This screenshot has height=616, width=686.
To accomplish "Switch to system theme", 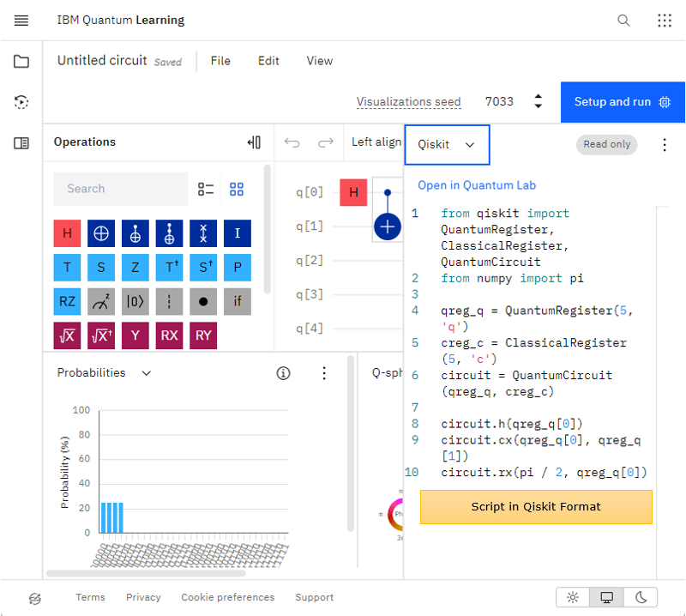I will (x=606, y=597).
